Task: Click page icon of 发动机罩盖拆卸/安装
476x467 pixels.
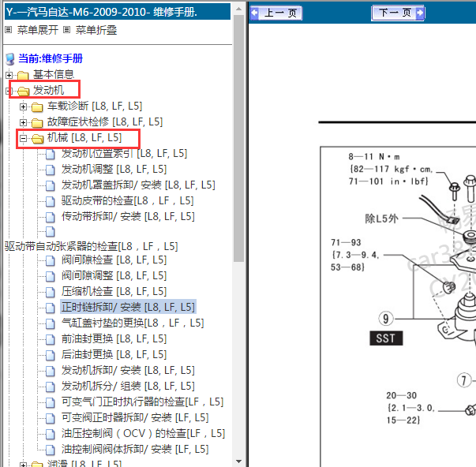Action: [51, 185]
